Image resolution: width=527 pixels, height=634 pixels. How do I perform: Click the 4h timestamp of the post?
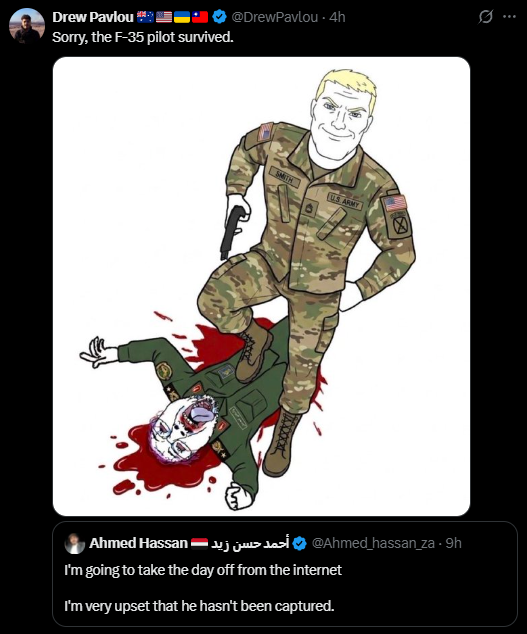coord(337,17)
